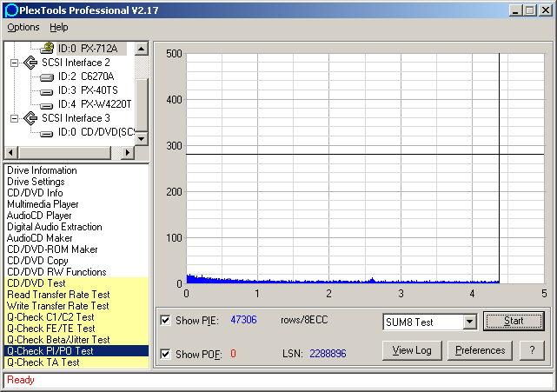The height and width of the screenshot is (392, 557).
Task: Open Digital Audio Extraction
Action: (x=76, y=227)
